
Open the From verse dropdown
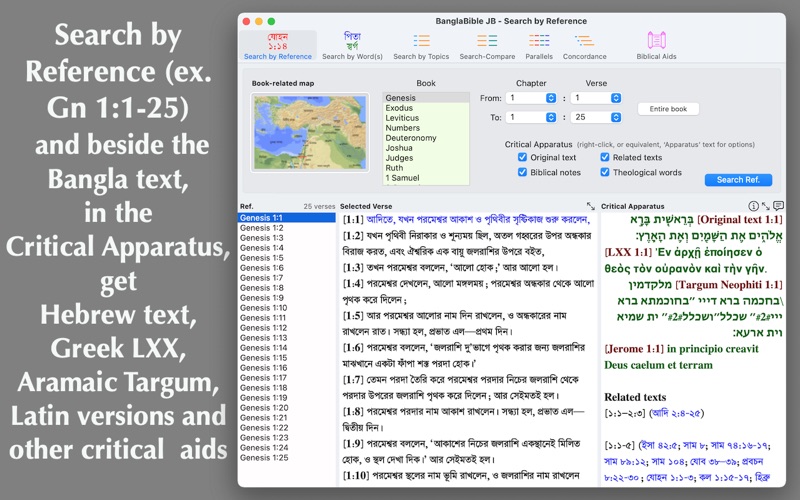pos(596,98)
